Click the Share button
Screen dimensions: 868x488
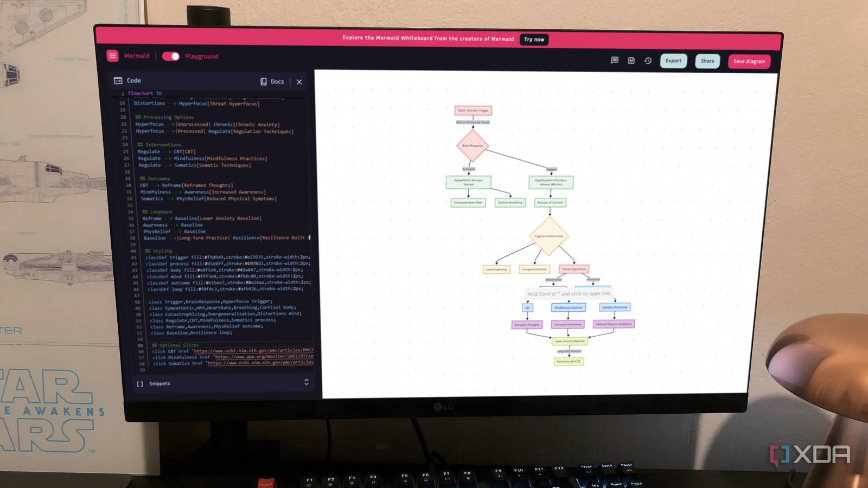pos(707,61)
